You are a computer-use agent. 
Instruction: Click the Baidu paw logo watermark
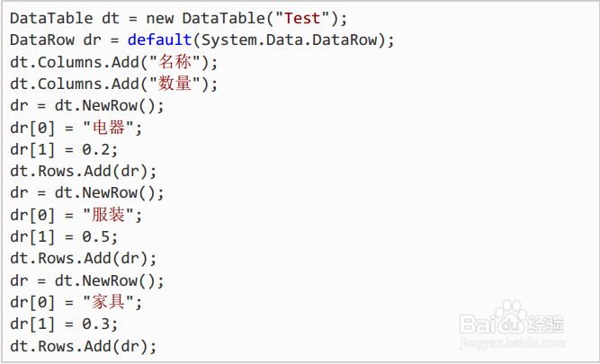tap(511, 318)
